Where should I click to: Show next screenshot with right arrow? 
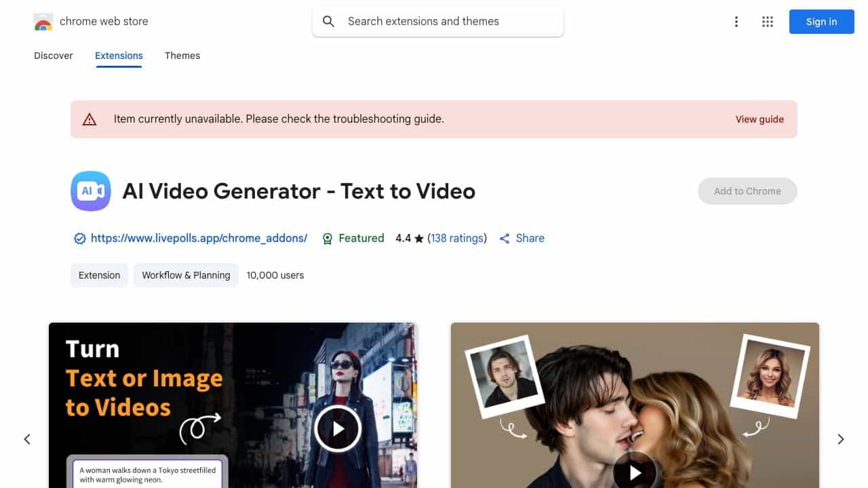(841, 439)
